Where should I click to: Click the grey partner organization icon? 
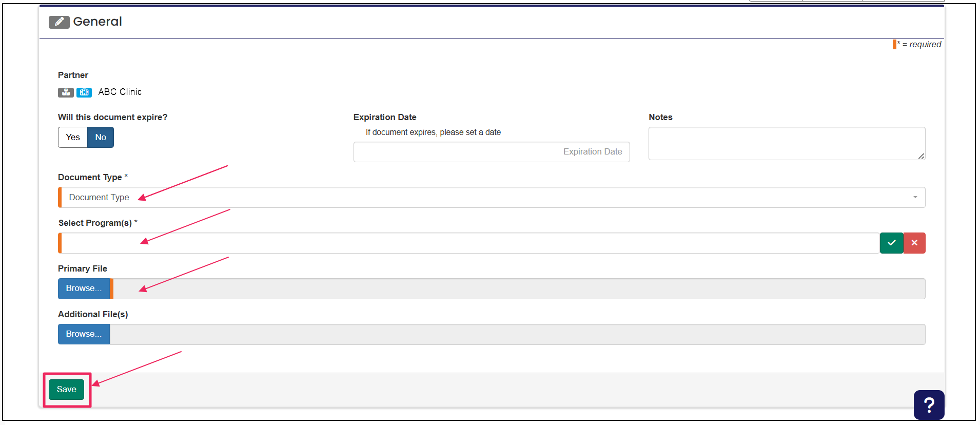coord(66,92)
